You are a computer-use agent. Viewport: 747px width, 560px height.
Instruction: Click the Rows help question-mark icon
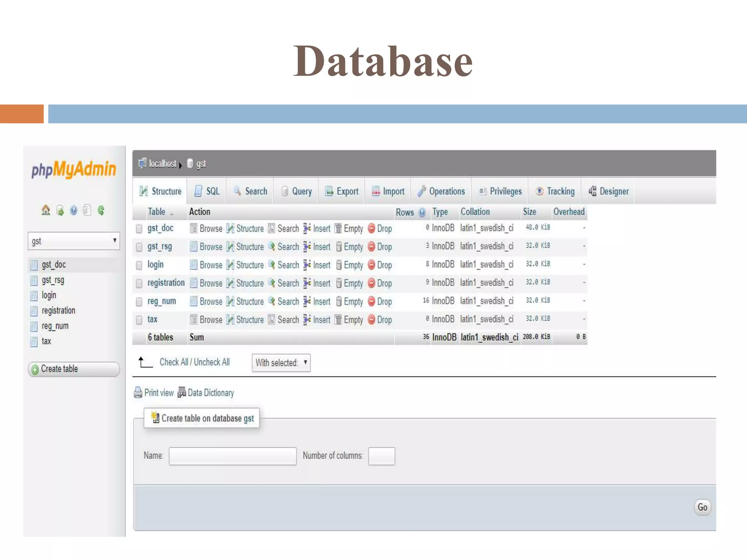pos(422,213)
